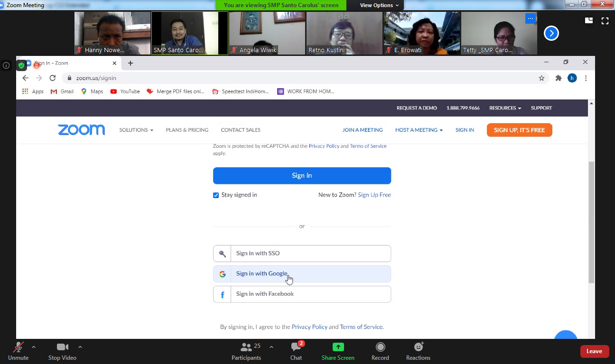Open Terms of Service link near reCAPTCHA
The image size is (615, 364).
tap(368, 146)
